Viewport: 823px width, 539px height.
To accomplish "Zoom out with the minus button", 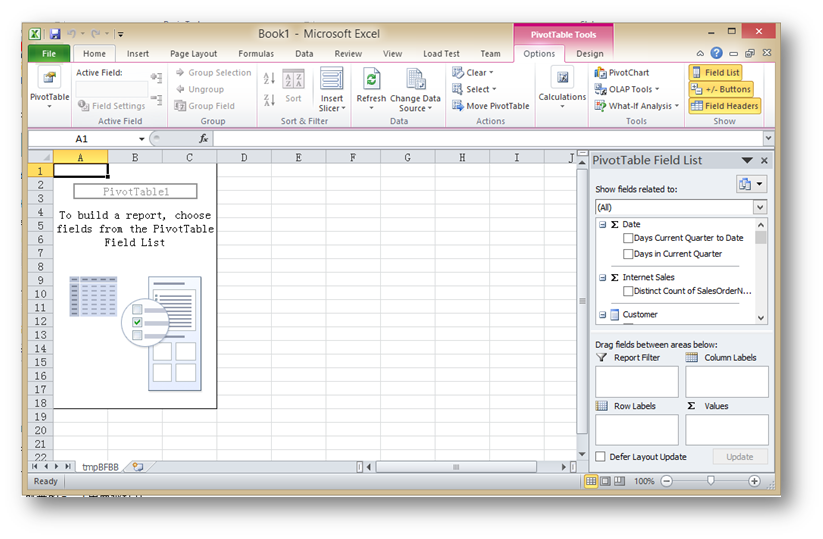I will coord(667,481).
